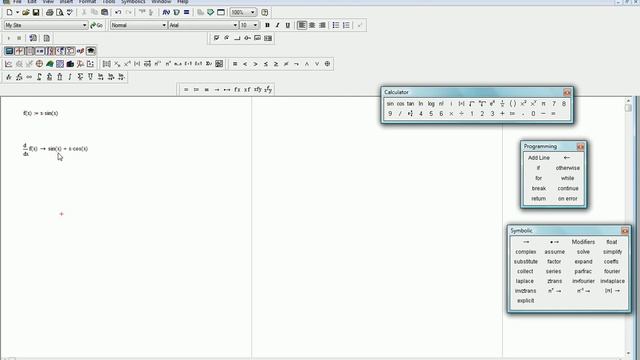640x360 pixels.
Task: Save the worksheet with the floppy icon
Action: point(36,12)
